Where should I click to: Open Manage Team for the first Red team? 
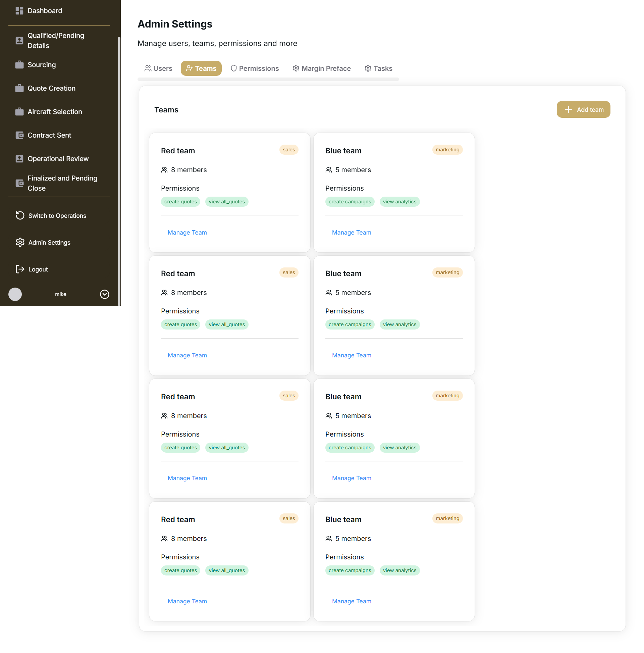187,232
